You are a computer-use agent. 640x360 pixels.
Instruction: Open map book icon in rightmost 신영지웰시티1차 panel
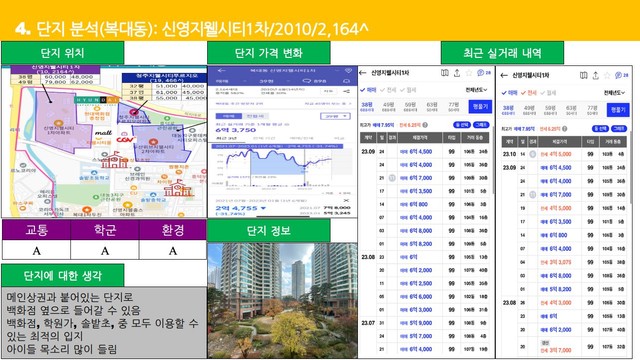click(584, 75)
